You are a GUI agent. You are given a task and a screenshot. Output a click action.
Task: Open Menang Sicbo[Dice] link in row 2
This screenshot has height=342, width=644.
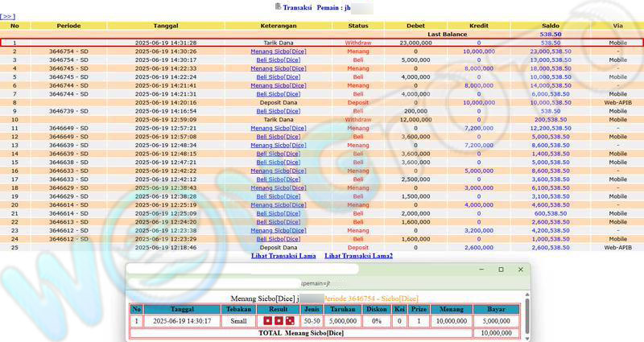pyautogui.click(x=278, y=51)
